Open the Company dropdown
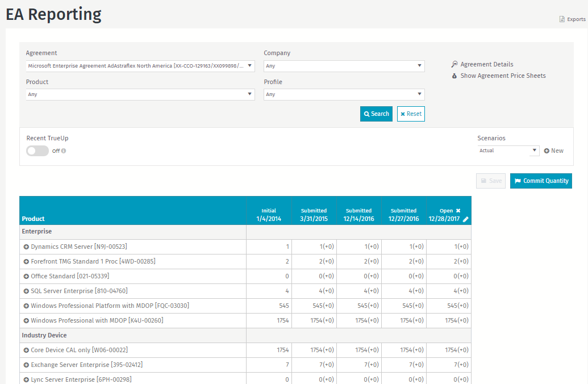 (344, 66)
